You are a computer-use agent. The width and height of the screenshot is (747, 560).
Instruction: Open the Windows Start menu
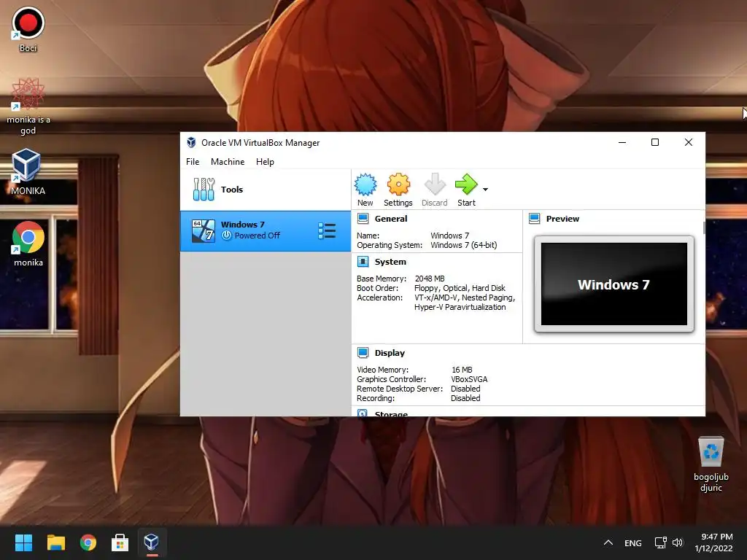23,542
